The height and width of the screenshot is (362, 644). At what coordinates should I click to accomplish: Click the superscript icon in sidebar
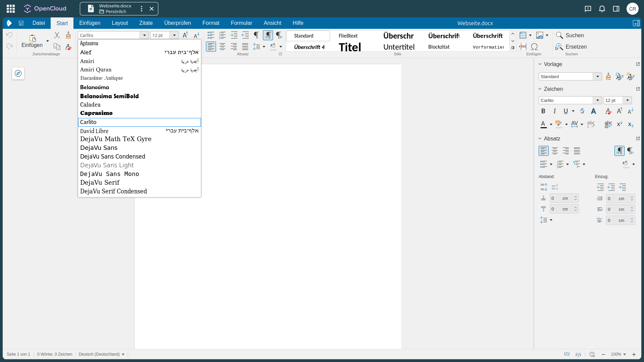pyautogui.click(x=620, y=124)
